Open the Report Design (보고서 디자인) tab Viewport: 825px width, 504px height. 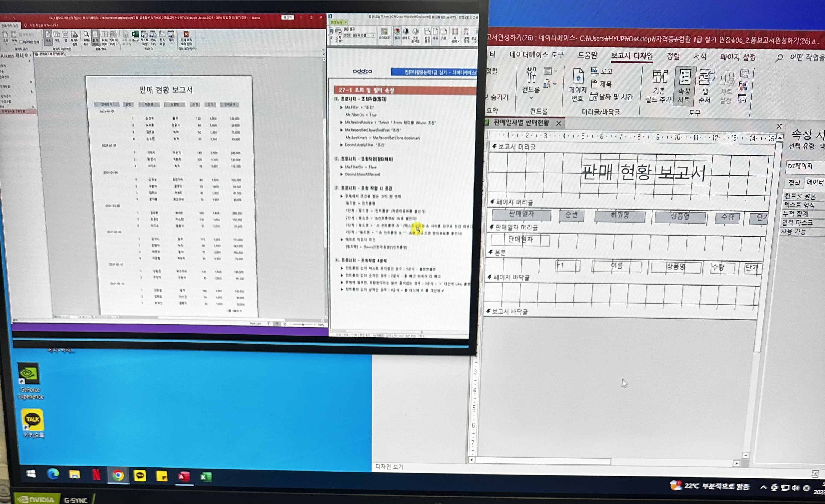632,55
